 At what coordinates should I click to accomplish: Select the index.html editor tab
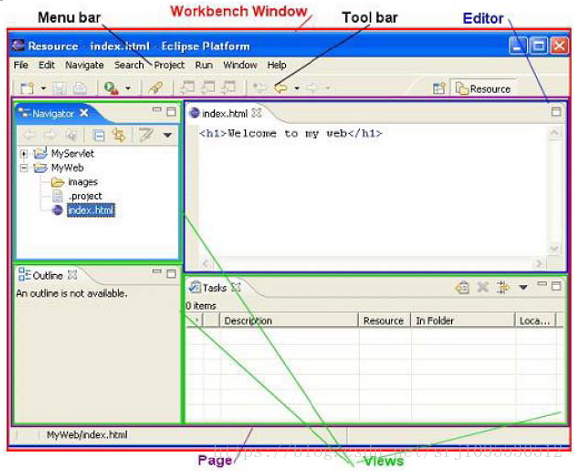click(224, 114)
